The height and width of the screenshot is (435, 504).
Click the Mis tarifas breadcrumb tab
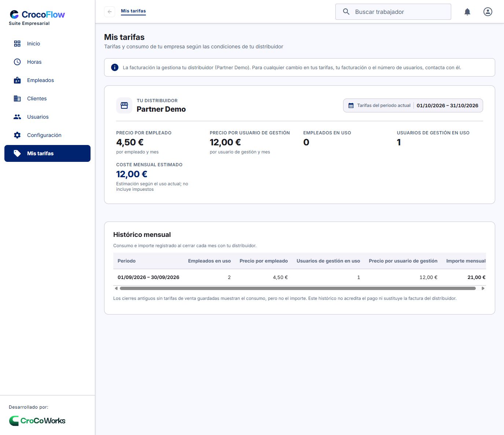tap(133, 11)
